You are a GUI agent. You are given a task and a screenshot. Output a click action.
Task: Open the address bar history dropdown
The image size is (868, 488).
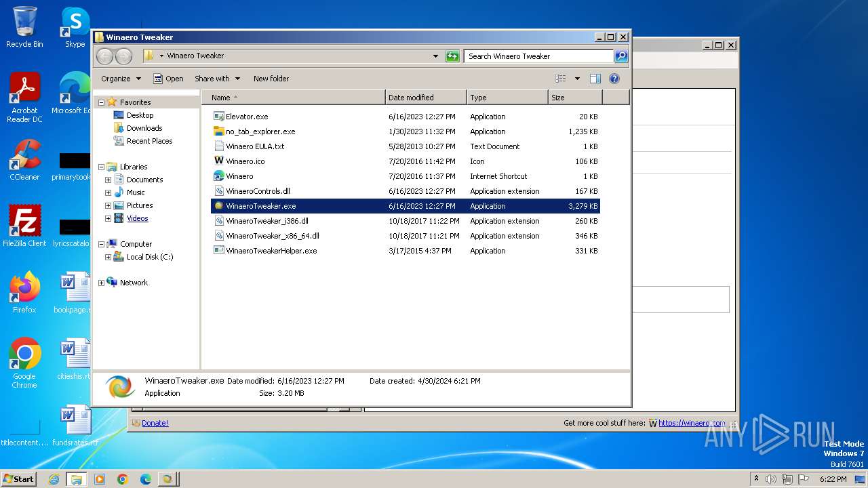[x=435, y=56]
